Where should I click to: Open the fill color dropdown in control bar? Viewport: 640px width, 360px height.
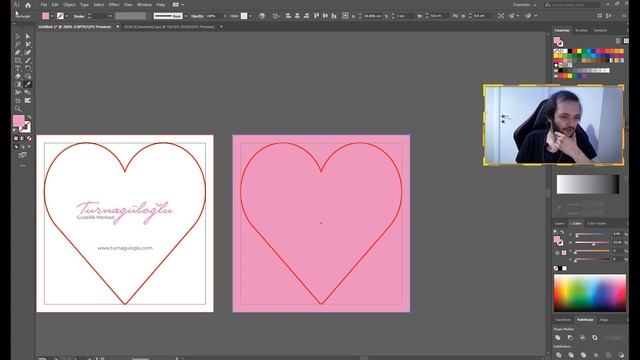coord(52,16)
